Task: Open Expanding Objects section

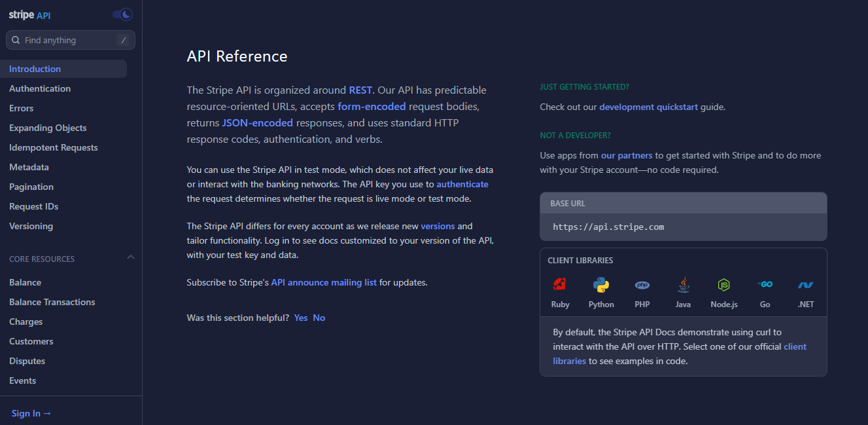Action: [48, 128]
